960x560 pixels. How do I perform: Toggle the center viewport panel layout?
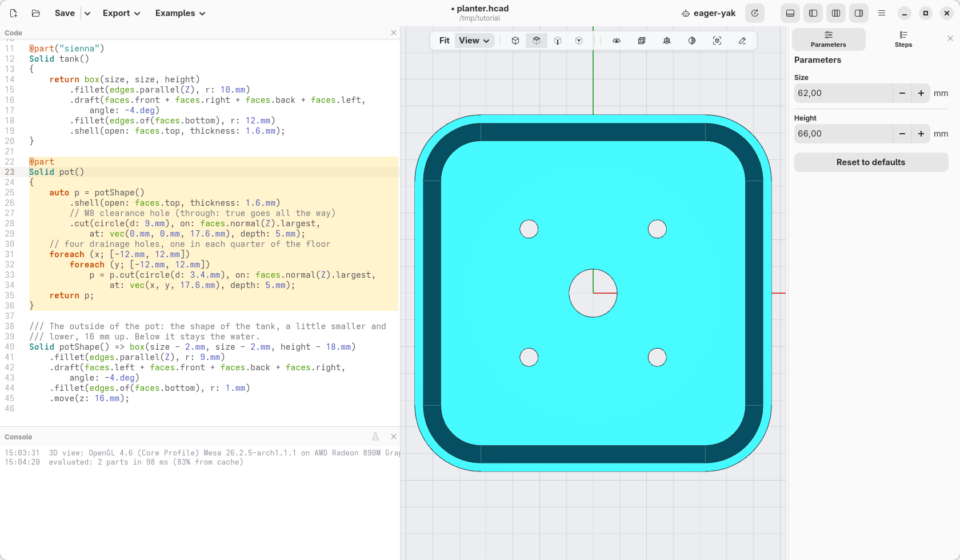[836, 13]
